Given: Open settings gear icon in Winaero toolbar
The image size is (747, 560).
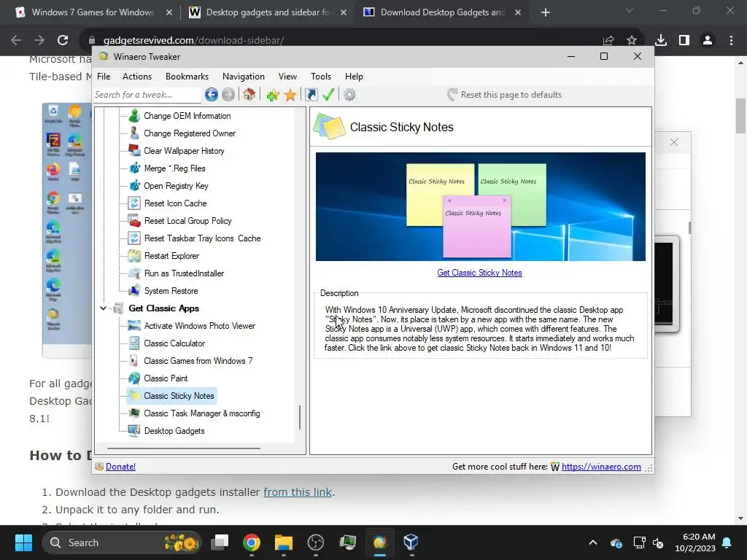Looking at the screenshot, I should 349,95.
